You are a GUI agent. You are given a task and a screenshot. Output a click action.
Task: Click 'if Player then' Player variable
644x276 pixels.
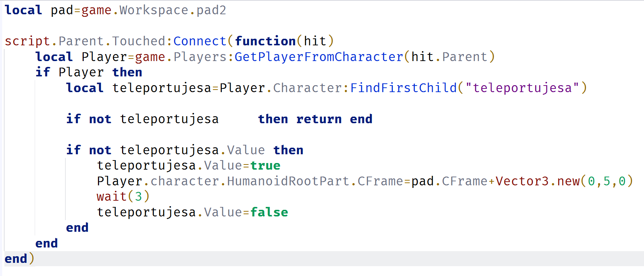pos(81,72)
